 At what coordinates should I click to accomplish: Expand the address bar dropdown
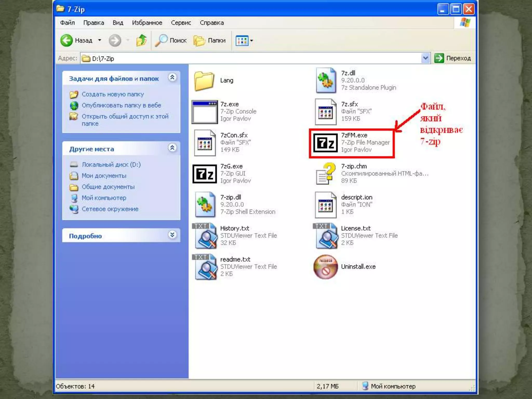pos(425,58)
